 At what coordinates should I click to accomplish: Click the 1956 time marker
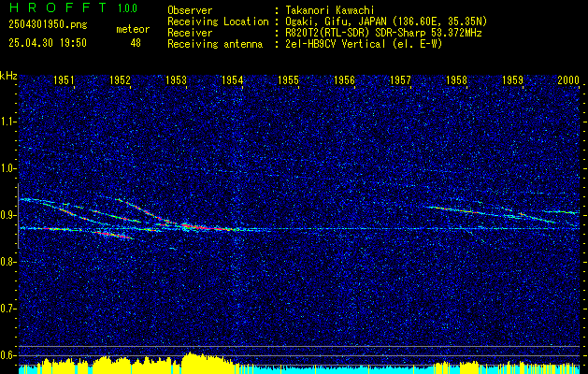pyautogui.click(x=344, y=79)
